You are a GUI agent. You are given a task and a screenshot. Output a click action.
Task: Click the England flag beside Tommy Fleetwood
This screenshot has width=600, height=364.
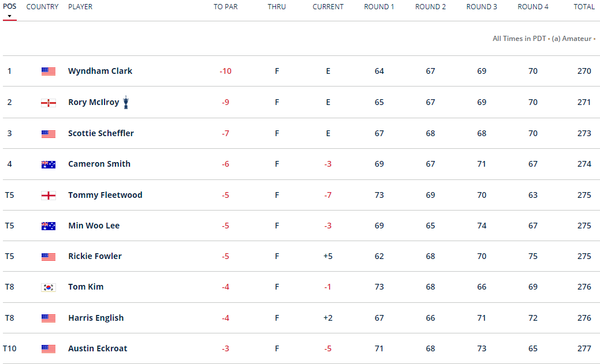[49, 196]
